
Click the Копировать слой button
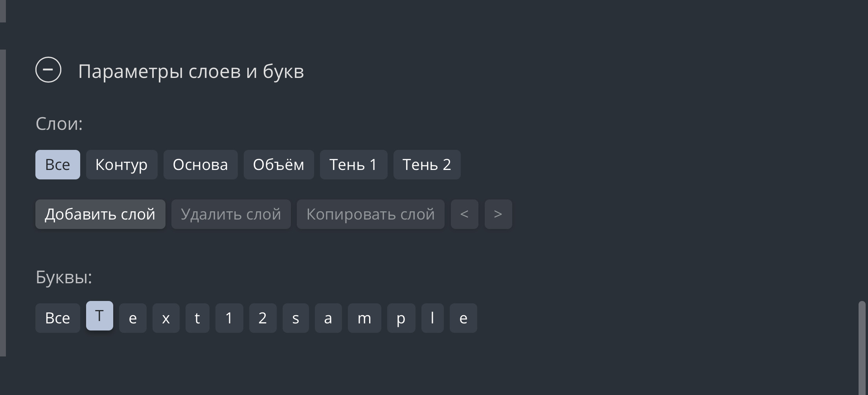pos(370,214)
